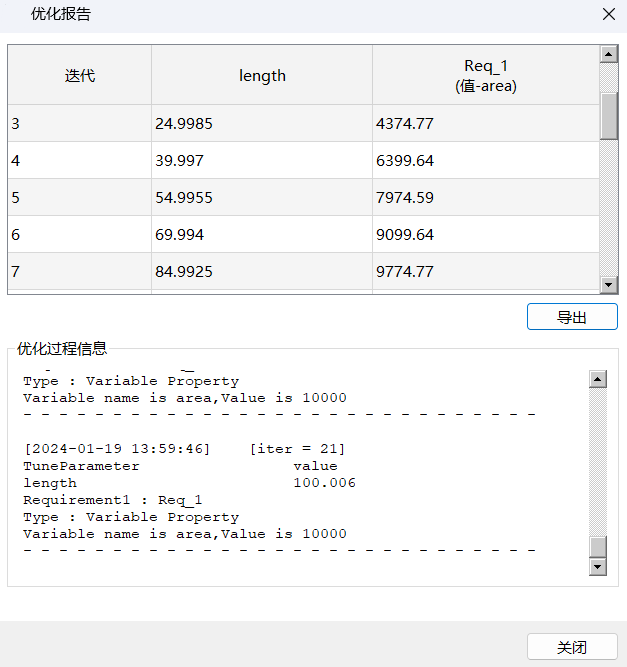Image resolution: width=627 pixels, height=667 pixels.
Task: Click up arrow of process log scrollbar
Action: (598, 379)
